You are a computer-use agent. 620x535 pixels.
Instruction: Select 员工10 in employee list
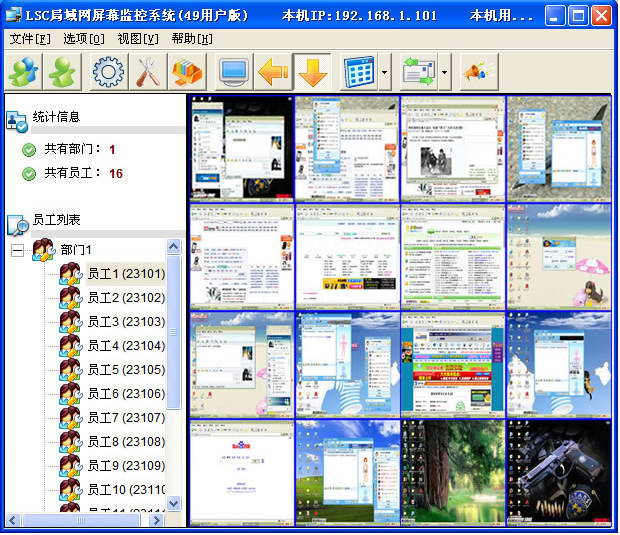coord(126,490)
